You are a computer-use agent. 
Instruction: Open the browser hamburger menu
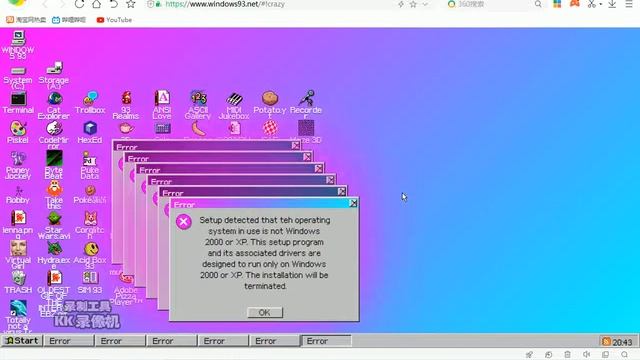(629, 4)
